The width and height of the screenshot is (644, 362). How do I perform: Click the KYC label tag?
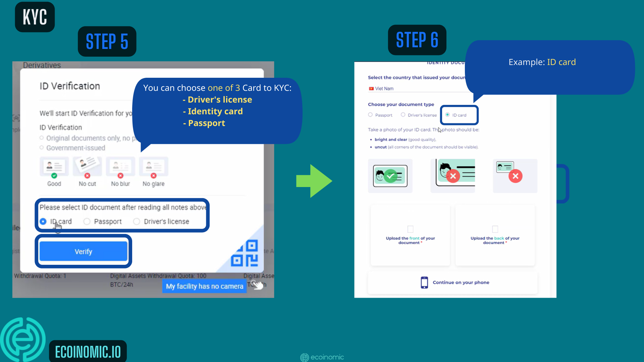(x=35, y=17)
